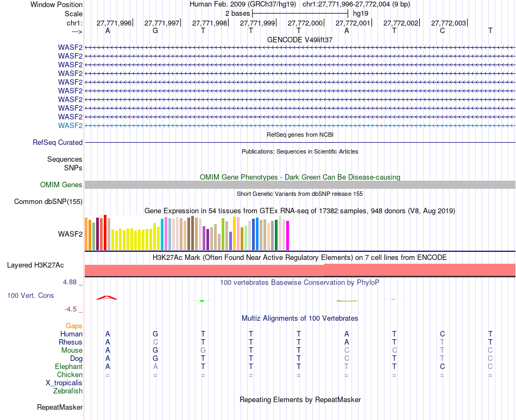The width and height of the screenshot is (516, 420).
Task: Click the Human alignment row label
Action: (x=71, y=334)
